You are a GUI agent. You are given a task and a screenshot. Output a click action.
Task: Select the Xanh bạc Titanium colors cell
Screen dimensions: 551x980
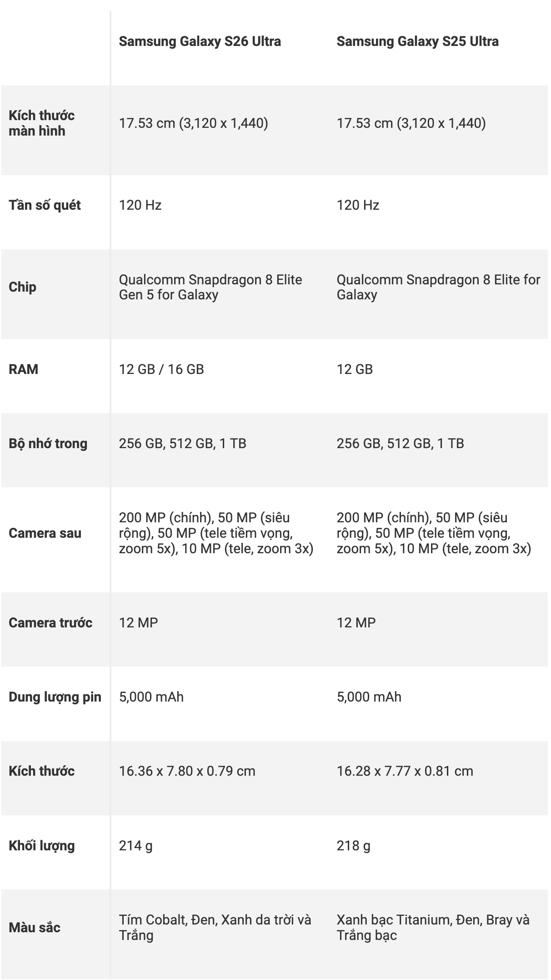[433, 927]
